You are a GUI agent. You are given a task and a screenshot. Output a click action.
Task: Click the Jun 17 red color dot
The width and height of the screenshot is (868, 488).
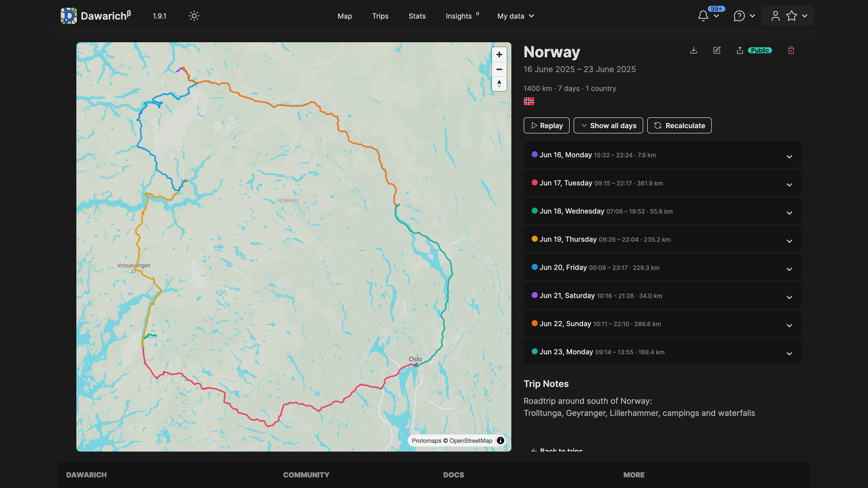coord(534,182)
